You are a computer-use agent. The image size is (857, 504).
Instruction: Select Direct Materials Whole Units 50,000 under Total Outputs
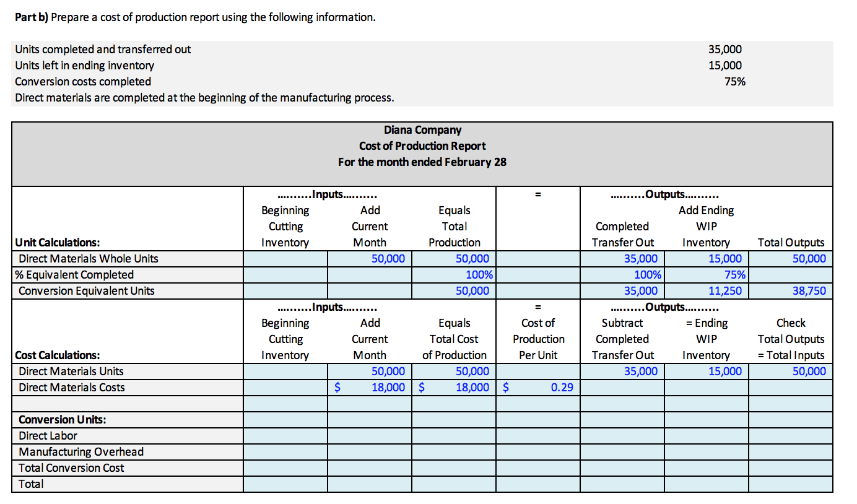click(791, 259)
